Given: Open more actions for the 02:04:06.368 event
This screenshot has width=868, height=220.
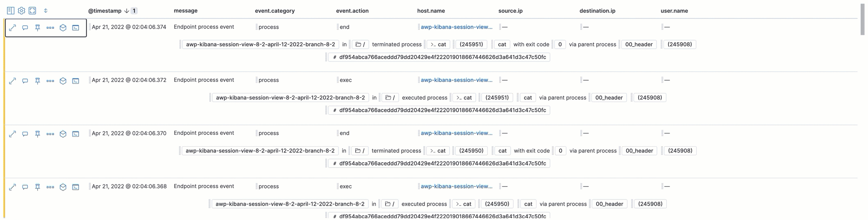Looking at the screenshot, I should tap(50, 187).
